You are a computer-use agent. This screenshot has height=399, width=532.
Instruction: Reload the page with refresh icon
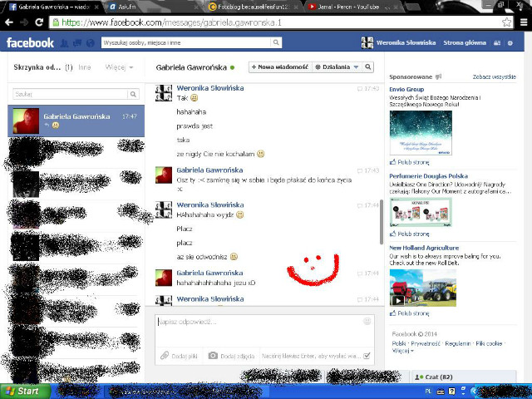coord(39,22)
